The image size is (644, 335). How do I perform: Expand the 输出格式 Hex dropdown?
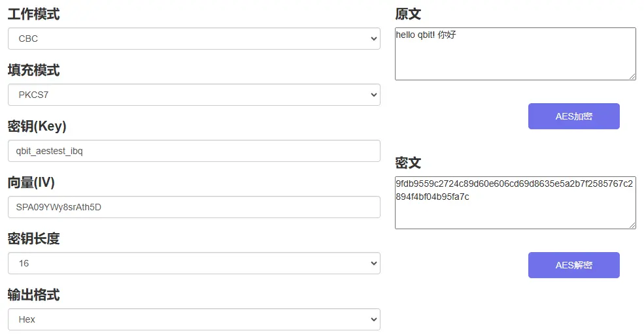tap(194, 319)
